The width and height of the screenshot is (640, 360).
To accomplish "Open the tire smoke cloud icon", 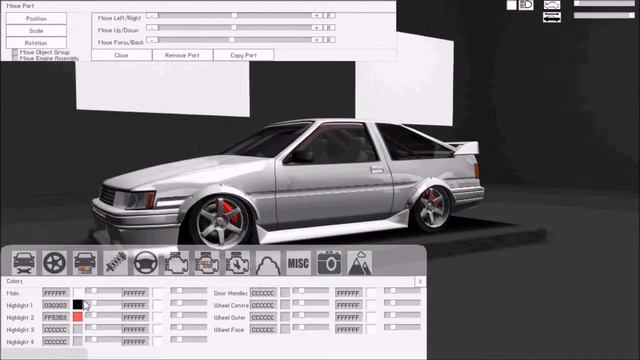I will 268,262.
